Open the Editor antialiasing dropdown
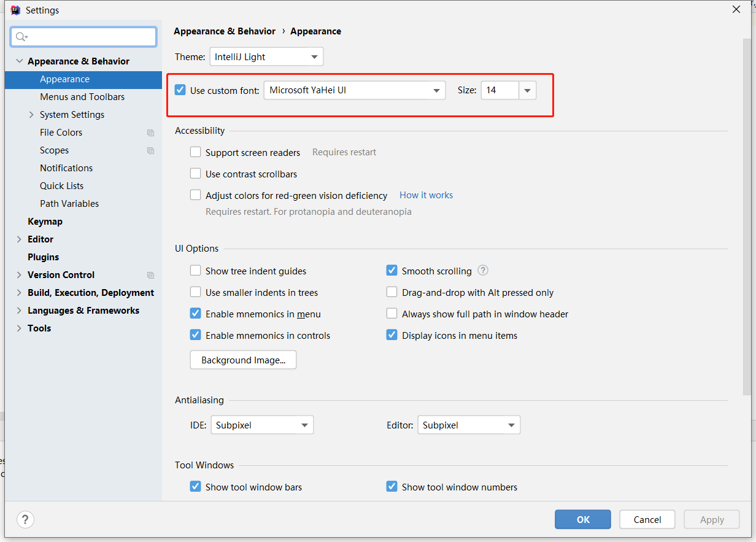This screenshot has height=542, width=756. click(x=469, y=425)
